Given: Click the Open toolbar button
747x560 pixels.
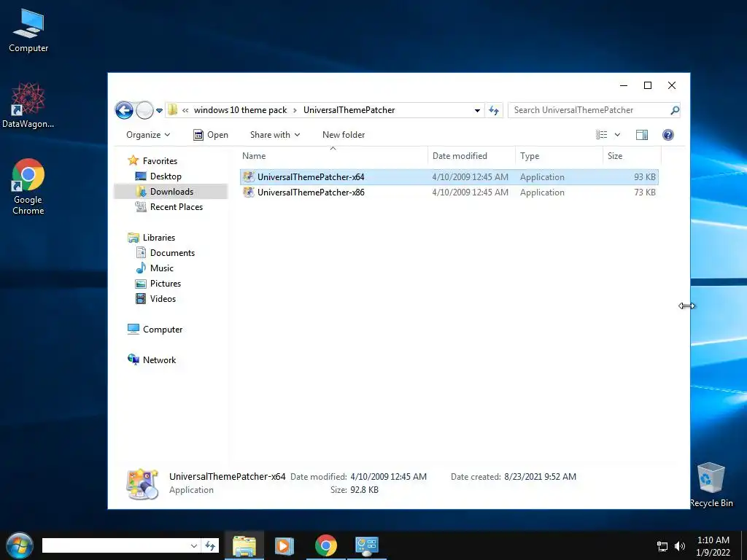Looking at the screenshot, I should (x=211, y=135).
